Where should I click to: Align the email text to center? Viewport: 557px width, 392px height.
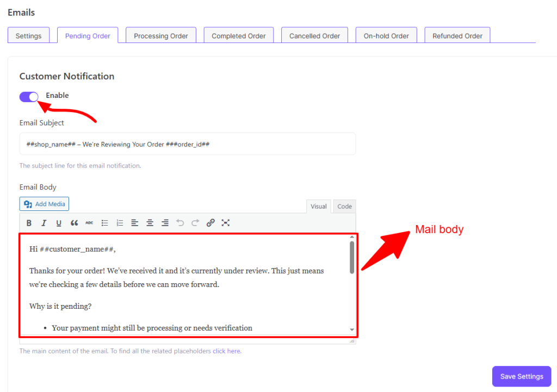[x=150, y=222]
